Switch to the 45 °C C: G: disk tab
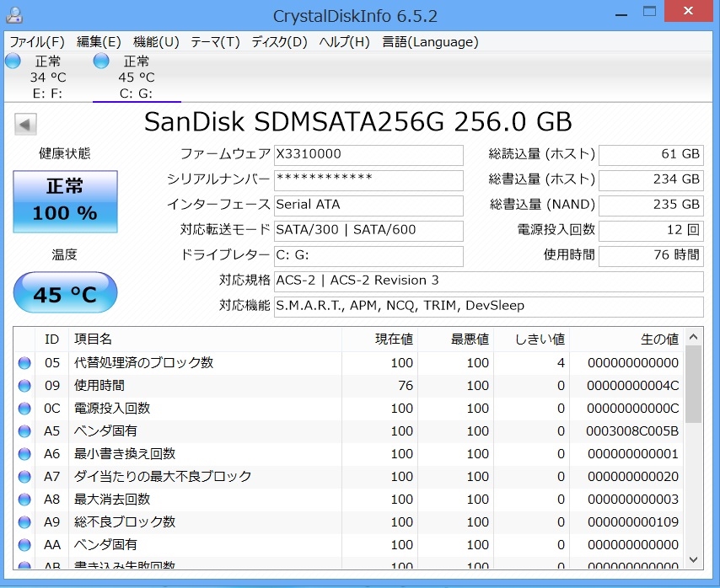This screenshot has height=588, width=720. click(x=137, y=77)
